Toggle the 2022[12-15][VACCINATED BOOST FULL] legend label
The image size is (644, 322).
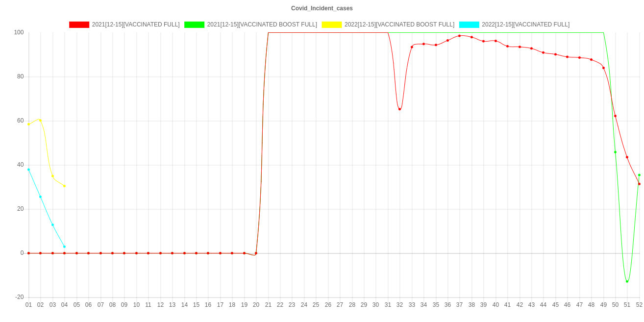[x=399, y=25]
